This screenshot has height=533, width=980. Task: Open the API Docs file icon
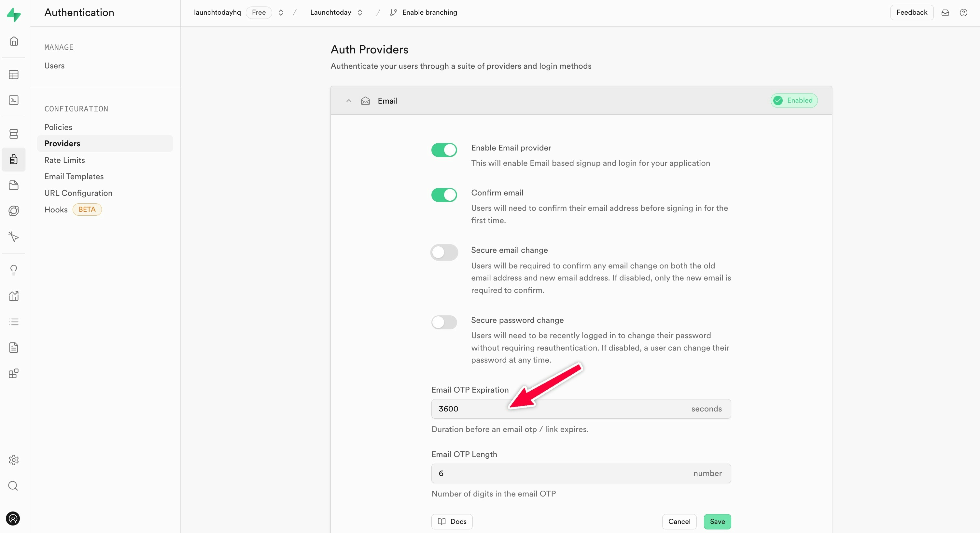[x=14, y=347]
